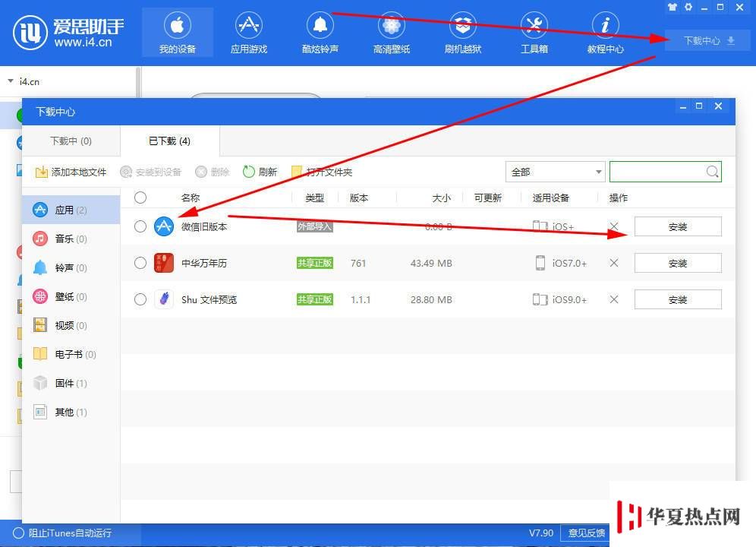Sort by 版本 column header
Screen dimensions: 756x547
point(359,198)
